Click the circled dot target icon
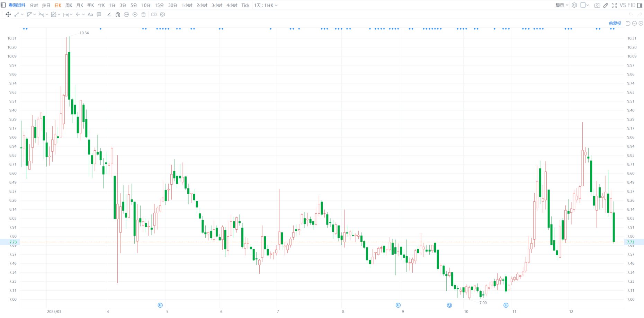The image size is (644, 318). [x=135, y=15]
